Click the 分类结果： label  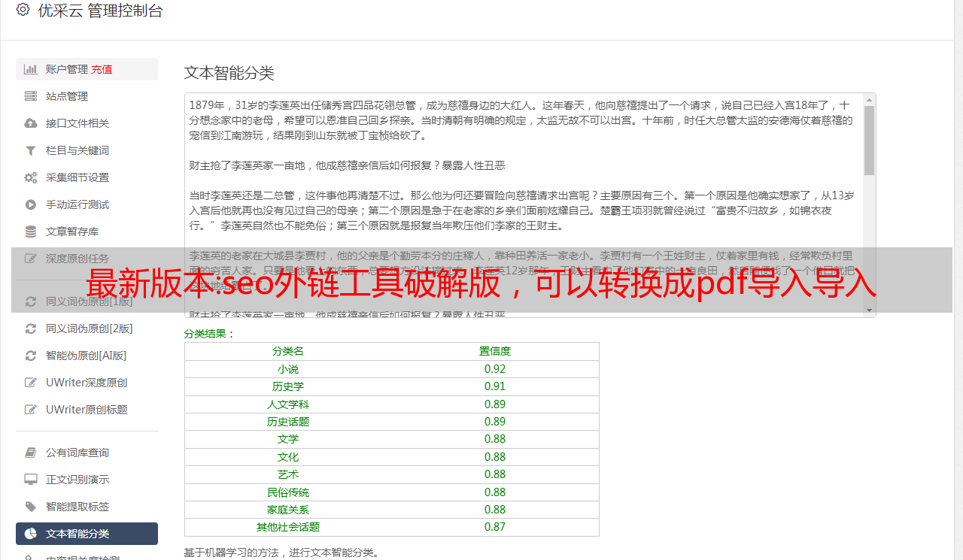pos(210,334)
